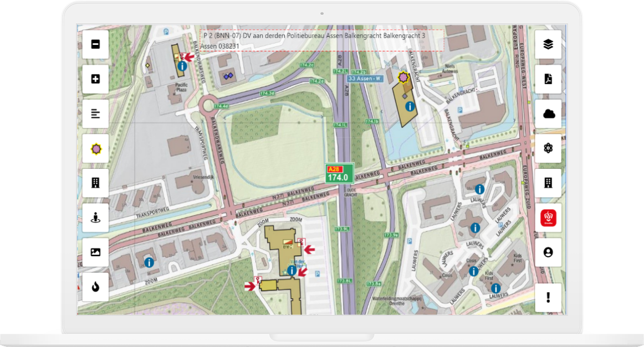Click the "173.9L" hectometer marker
This screenshot has width=644, height=347.
click(342, 229)
